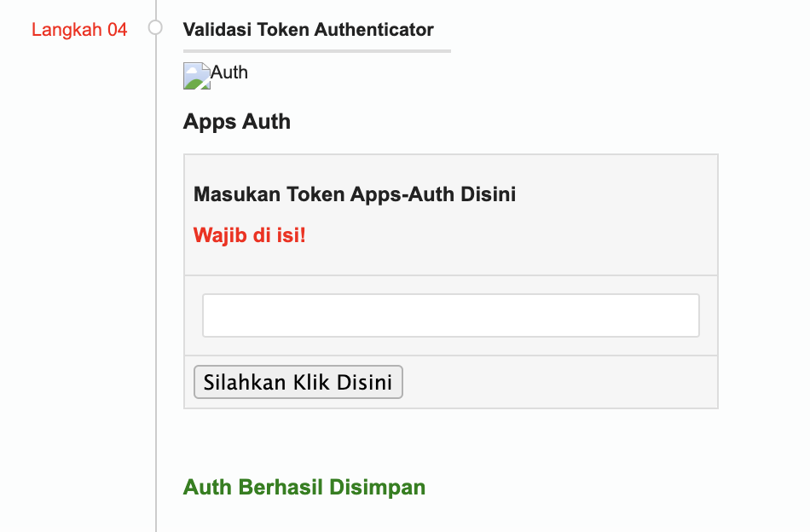Click the grey underline beneath Validasi heading
The image size is (810, 532).
click(x=316, y=51)
